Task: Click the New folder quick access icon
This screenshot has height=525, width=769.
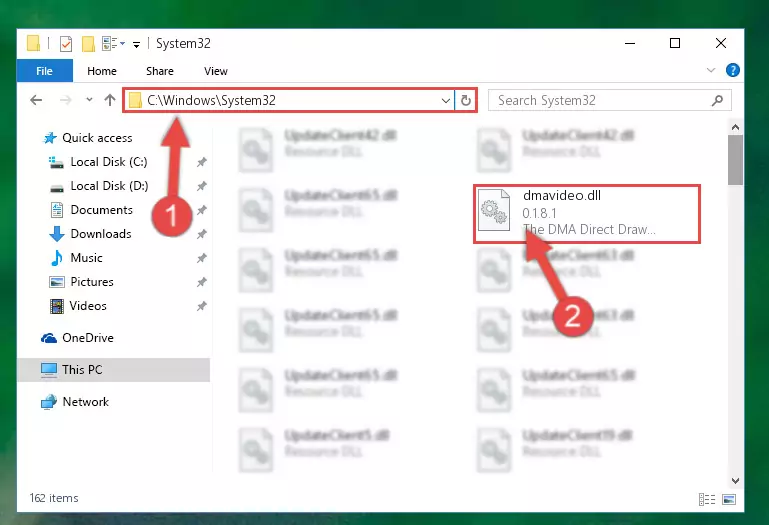Action: click(88, 44)
